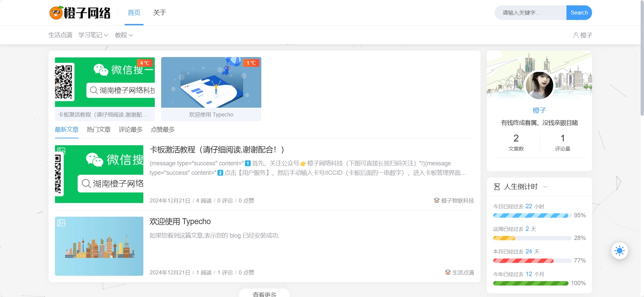This screenshot has height=297, width=644.
Task: Focus the keyword search input field
Action: (x=530, y=12)
